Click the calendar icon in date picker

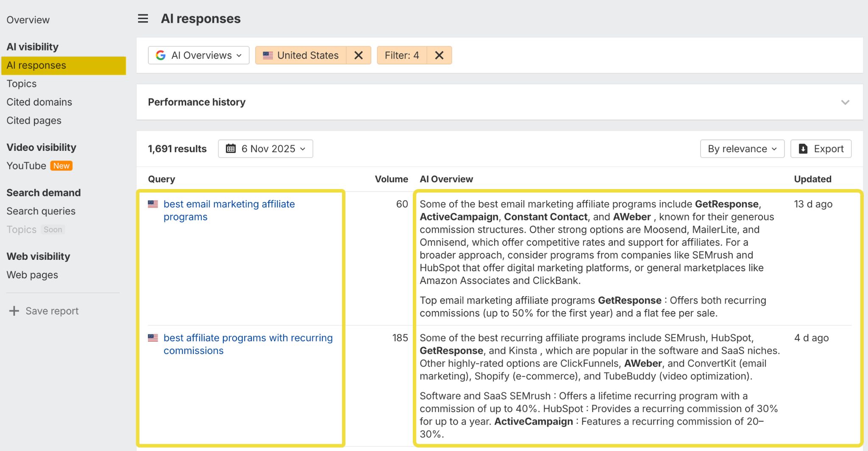tap(231, 149)
